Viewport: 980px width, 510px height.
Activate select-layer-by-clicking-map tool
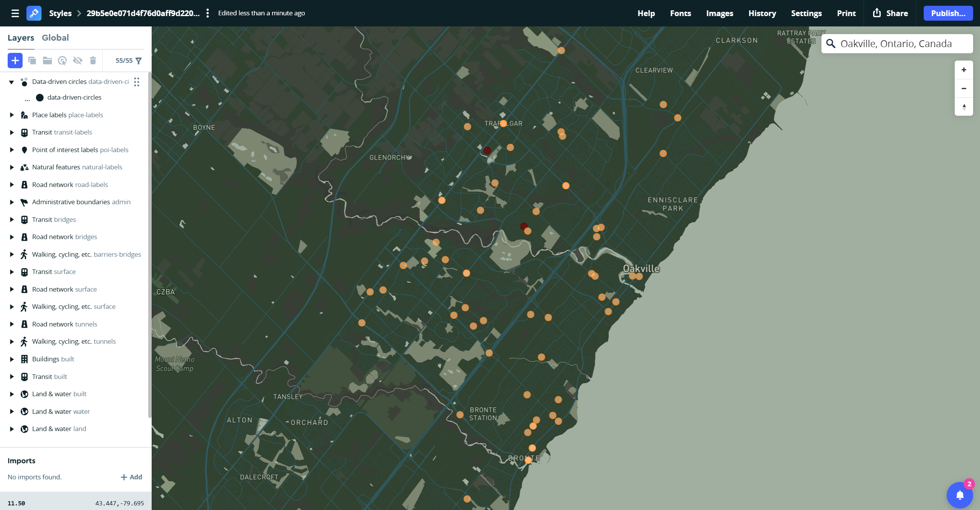[62, 60]
